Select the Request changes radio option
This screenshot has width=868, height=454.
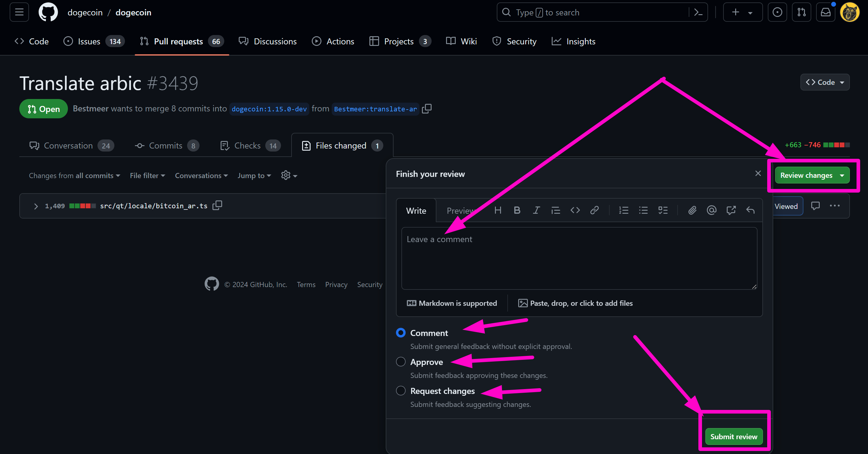coord(400,391)
